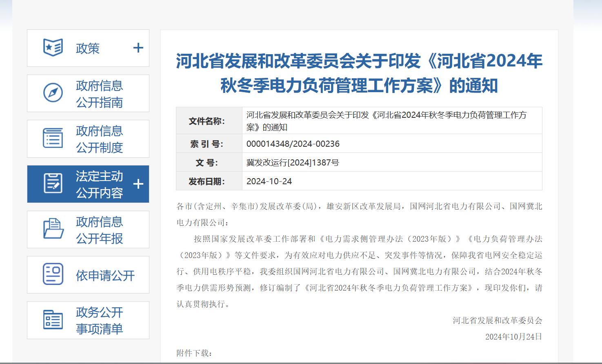Screen dimensions: 602x364
Task: Click the form icon for 依申请公开
Action: click(x=53, y=274)
